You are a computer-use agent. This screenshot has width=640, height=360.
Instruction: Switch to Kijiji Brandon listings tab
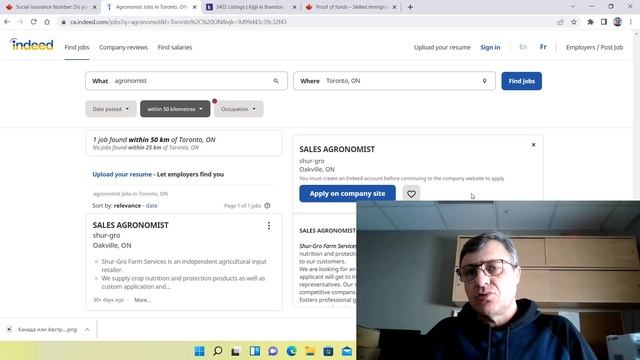[x=249, y=7]
